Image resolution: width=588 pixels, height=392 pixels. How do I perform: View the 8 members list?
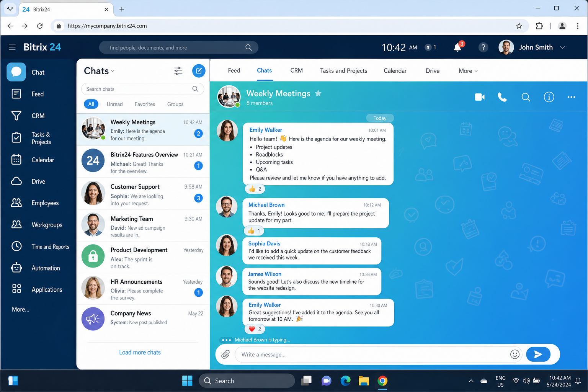pos(260,103)
